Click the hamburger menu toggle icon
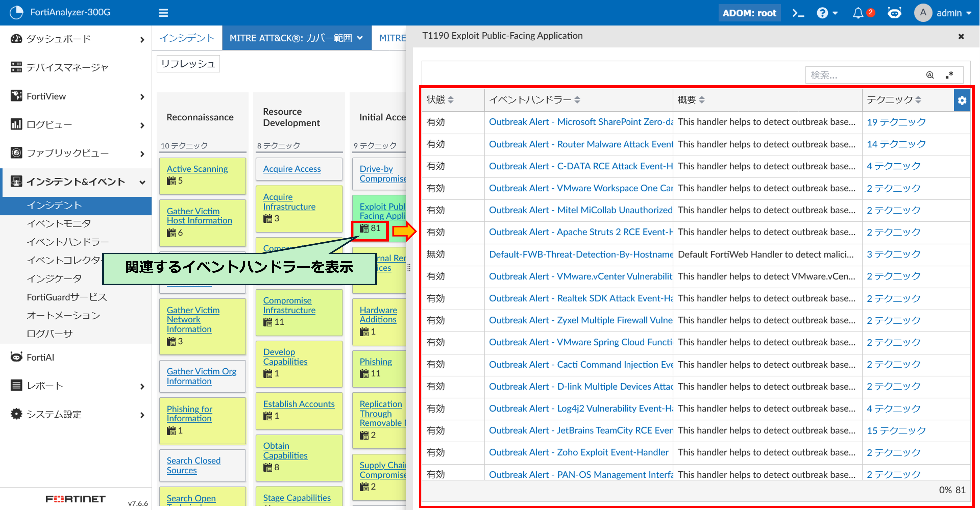The width and height of the screenshot is (980, 510). (x=163, y=13)
